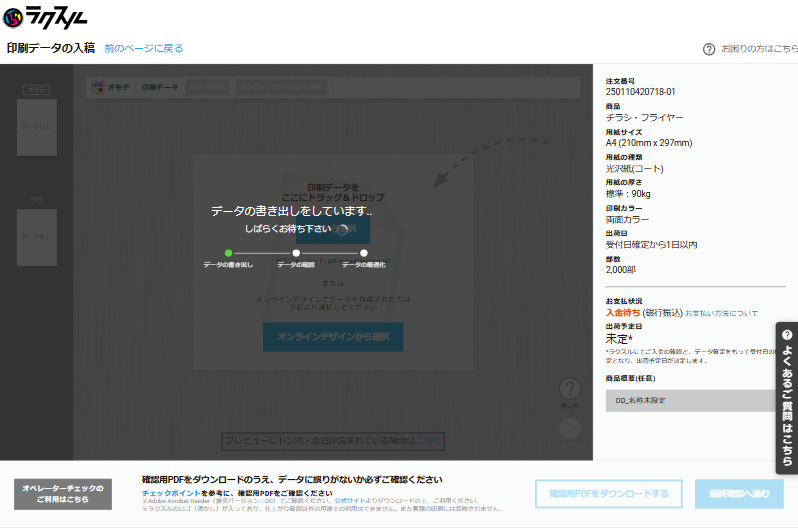The width and height of the screenshot is (798, 528).
Task: Open お困りの方はこちら help link
Action: (x=759, y=48)
